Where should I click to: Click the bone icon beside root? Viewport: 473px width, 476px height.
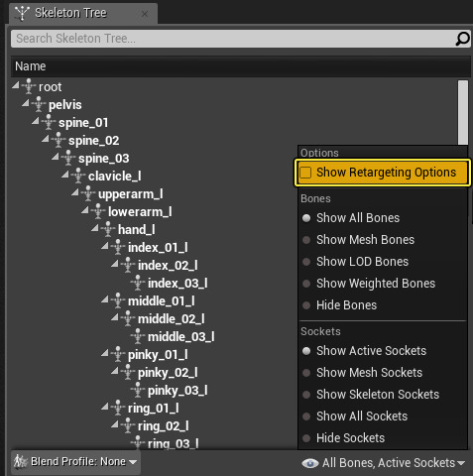point(29,86)
